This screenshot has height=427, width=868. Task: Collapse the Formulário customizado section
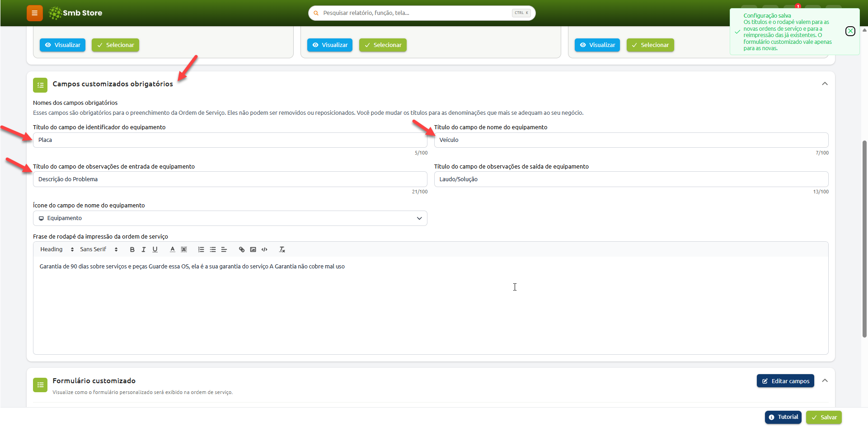(825, 381)
